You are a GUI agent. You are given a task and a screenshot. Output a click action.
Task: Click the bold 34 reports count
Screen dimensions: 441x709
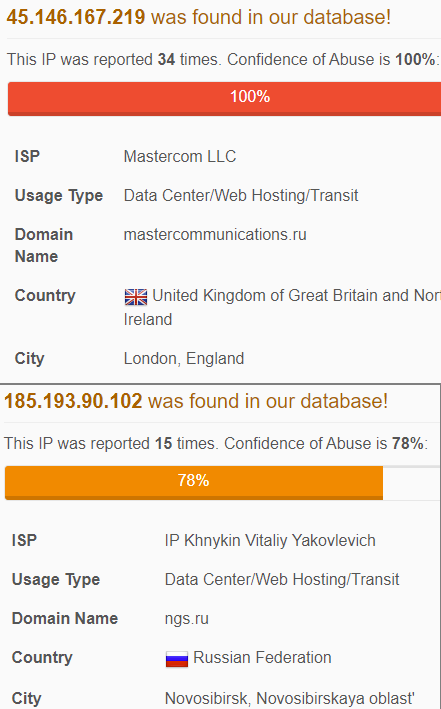pyautogui.click(x=166, y=60)
